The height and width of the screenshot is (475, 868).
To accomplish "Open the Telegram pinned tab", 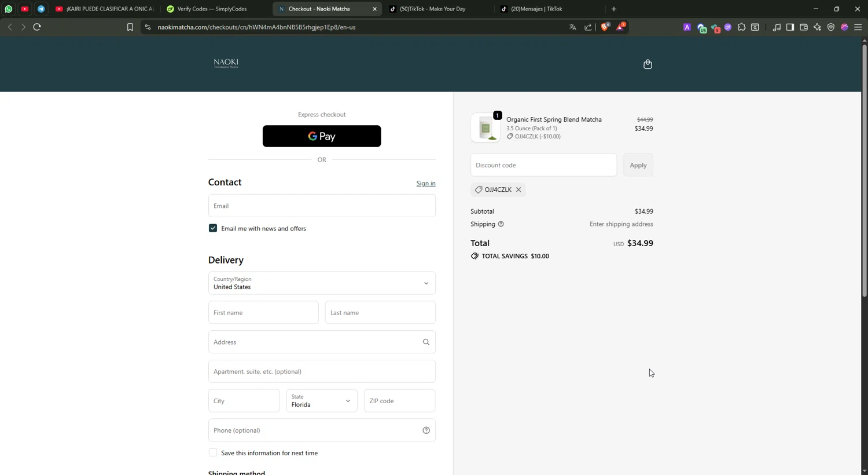I will (41, 9).
